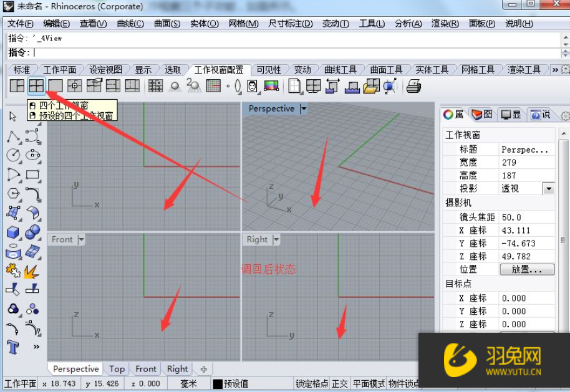570x392 pixels.
Task: Select the Text object T tool
Action: pos(12,347)
